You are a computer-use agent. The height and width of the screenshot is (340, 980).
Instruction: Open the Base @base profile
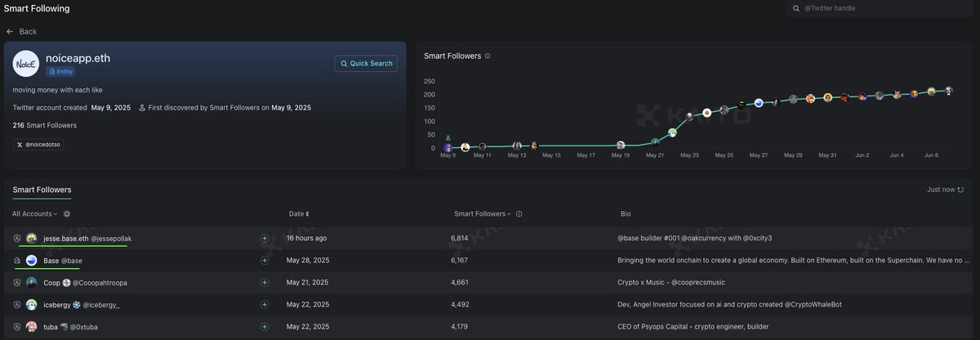click(63, 260)
